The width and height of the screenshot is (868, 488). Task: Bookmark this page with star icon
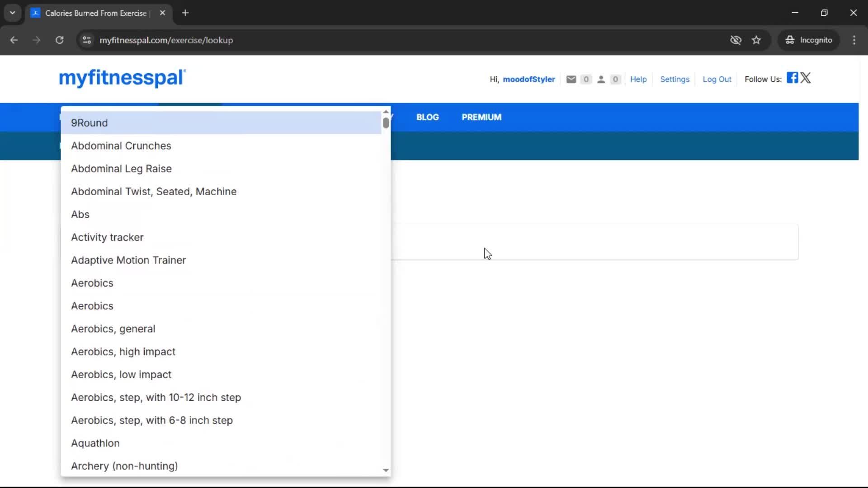point(756,40)
